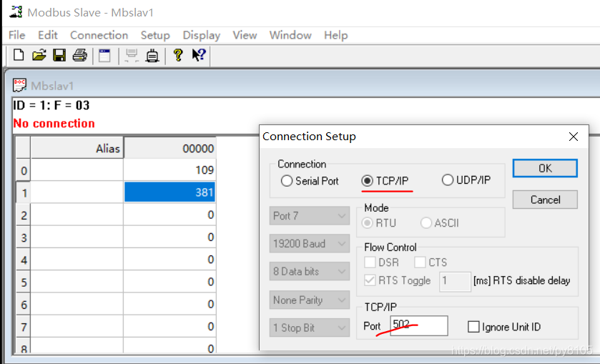Image resolution: width=600 pixels, height=364 pixels.
Task: Click the Alias cell in row 0
Action: tap(77, 170)
